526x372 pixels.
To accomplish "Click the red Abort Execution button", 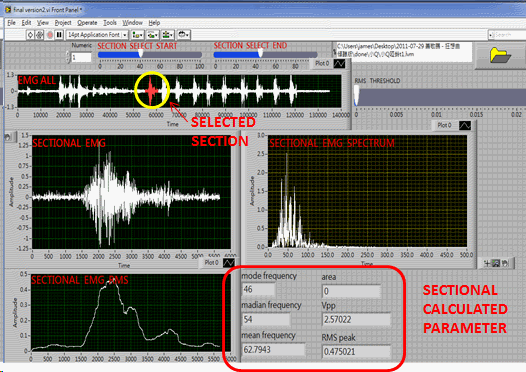I will 50,35.
